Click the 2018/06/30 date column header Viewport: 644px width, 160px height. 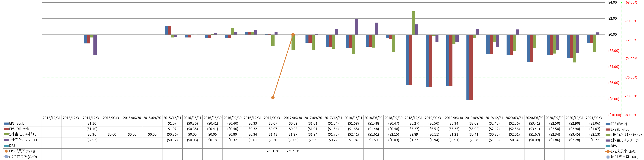pos(373,118)
